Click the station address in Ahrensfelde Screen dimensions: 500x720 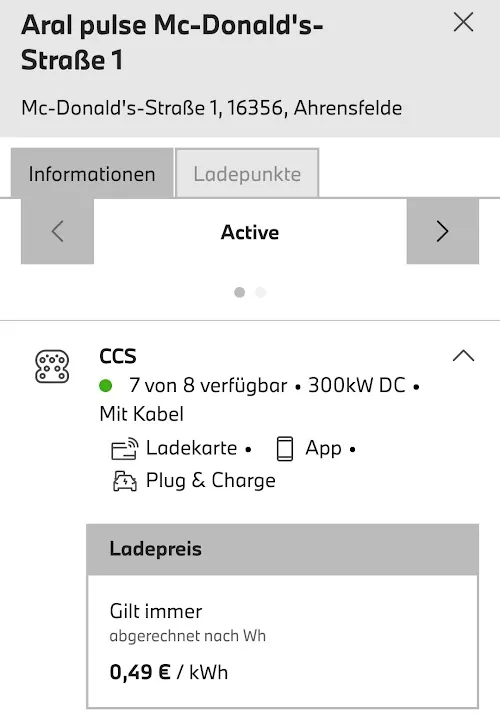point(212,108)
